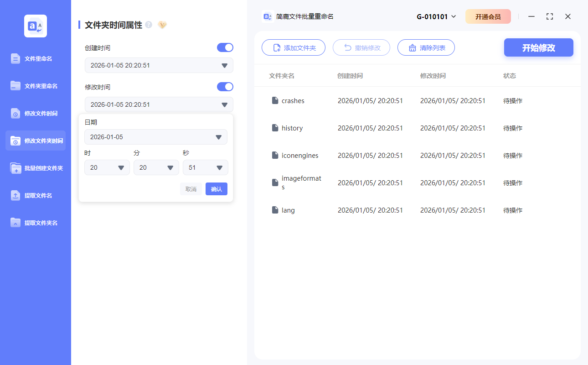Disable the 创建时间 toggle switch
This screenshot has height=365, width=588.
click(225, 47)
